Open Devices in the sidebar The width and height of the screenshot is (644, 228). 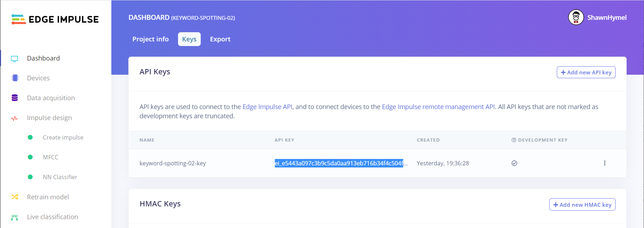tap(38, 78)
